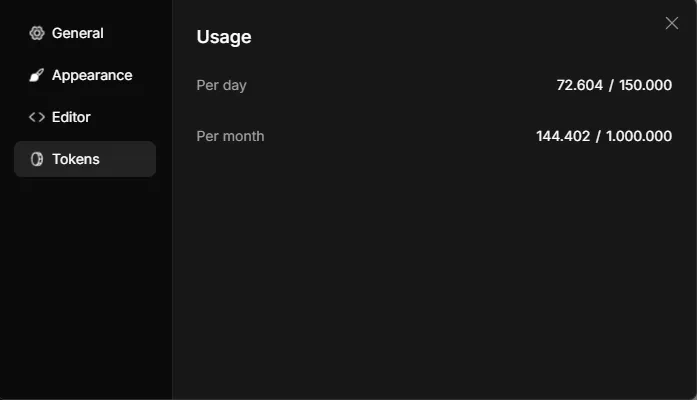Click the Usage heading

[224, 37]
